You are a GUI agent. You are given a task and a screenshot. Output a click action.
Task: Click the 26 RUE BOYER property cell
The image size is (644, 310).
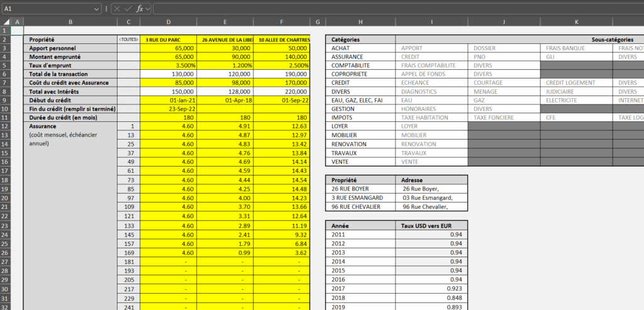[360, 189]
